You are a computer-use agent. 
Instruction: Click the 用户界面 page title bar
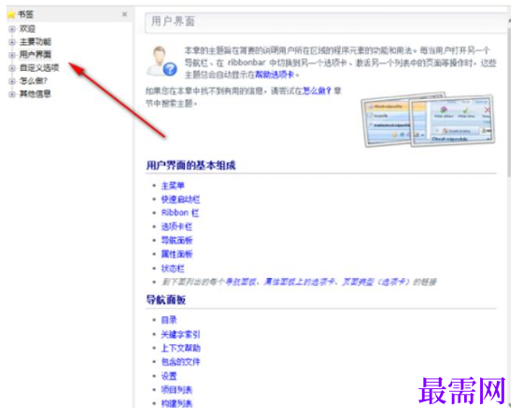click(326, 22)
